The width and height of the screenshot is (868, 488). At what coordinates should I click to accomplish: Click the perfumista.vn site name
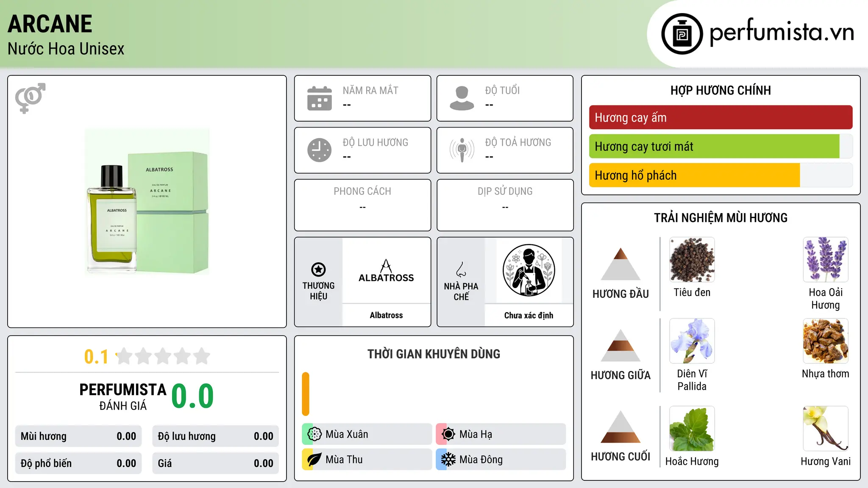(x=782, y=33)
